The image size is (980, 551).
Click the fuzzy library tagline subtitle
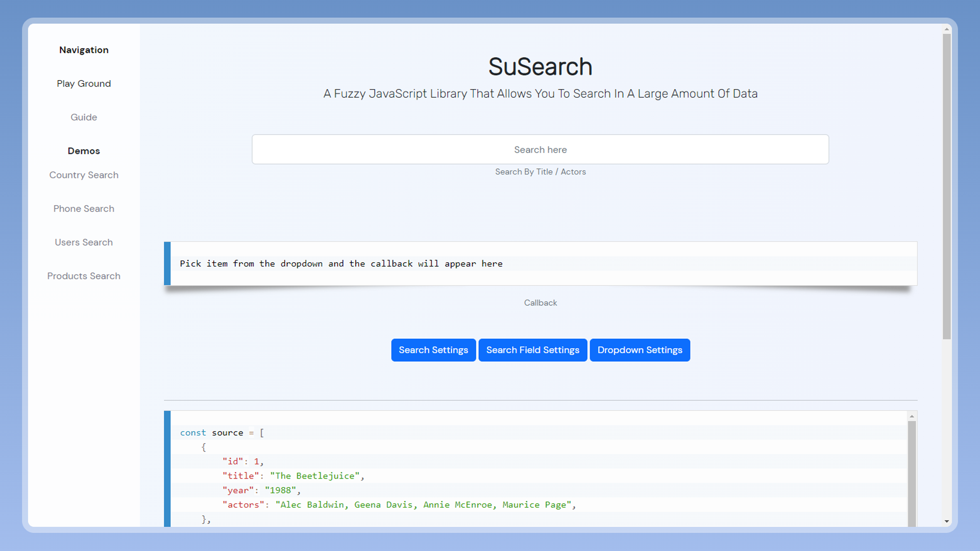coord(540,94)
